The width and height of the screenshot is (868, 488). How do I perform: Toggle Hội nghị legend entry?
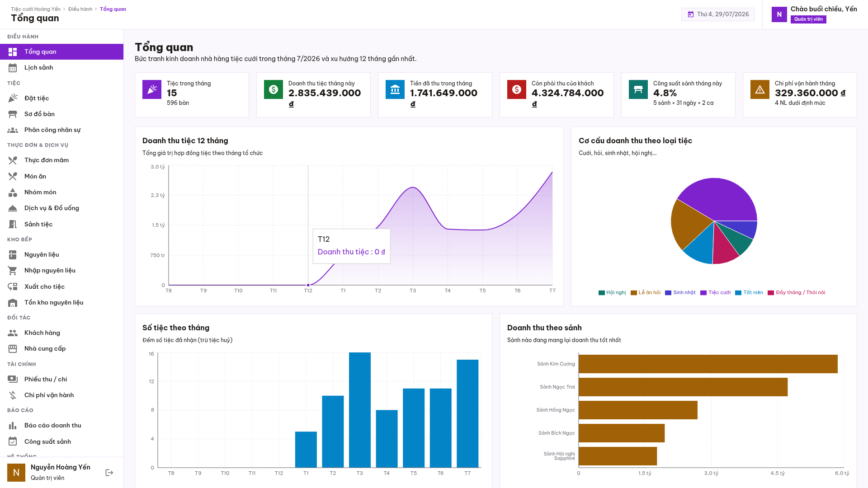(x=612, y=293)
